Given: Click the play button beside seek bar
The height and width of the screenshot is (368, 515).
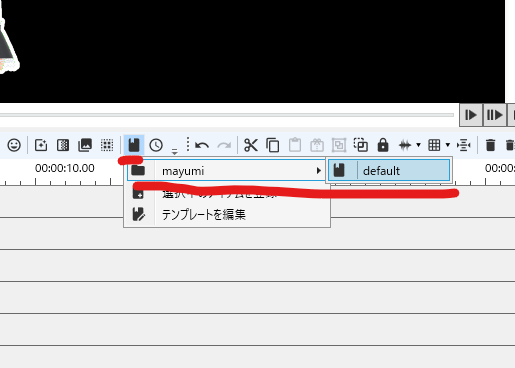Looking at the screenshot, I should coord(471,115).
